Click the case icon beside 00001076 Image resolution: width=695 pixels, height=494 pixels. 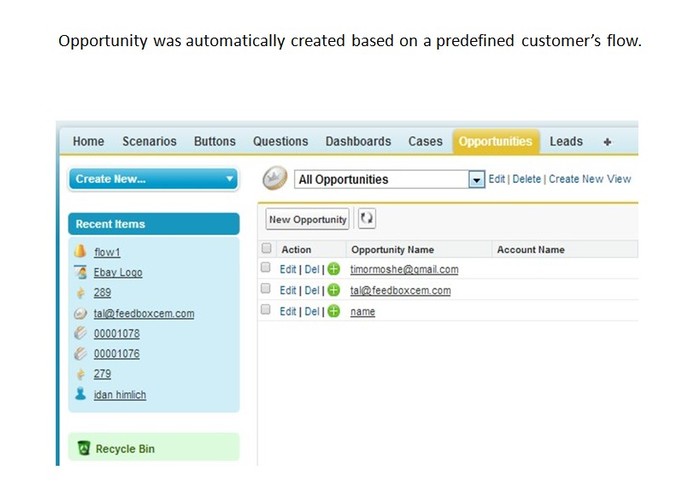click(80, 353)
